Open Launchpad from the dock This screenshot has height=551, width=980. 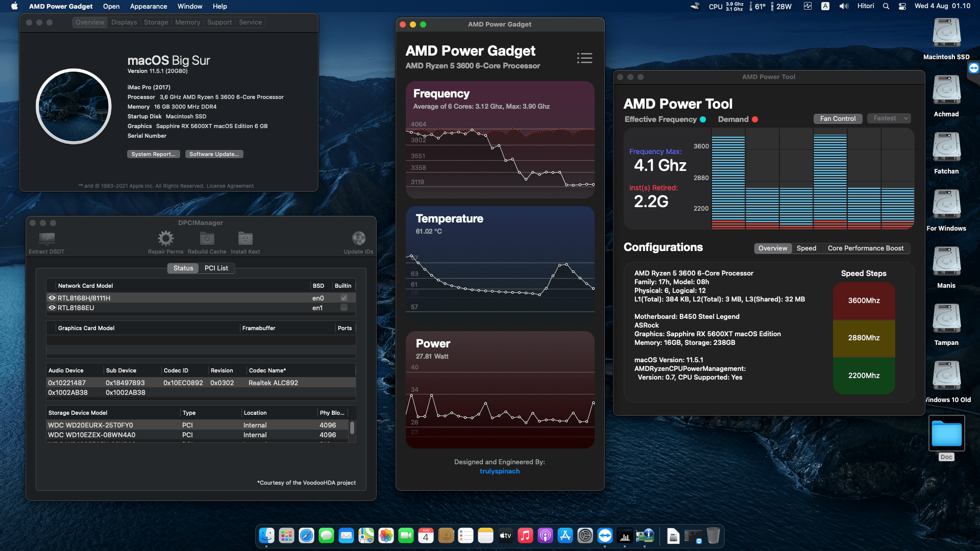pos(286,535)
